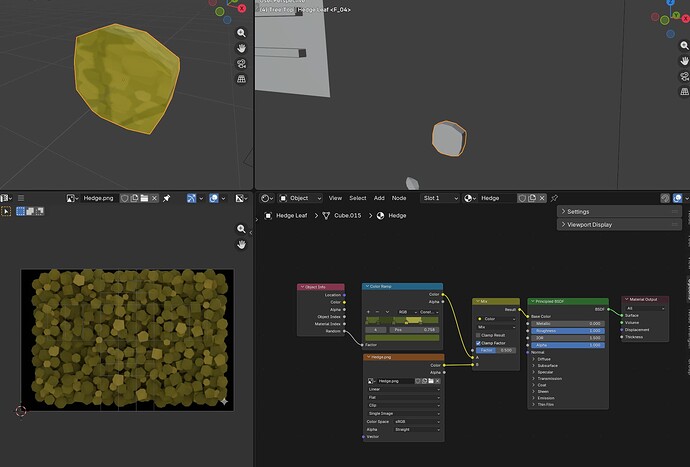Open Color Ramp RGB color mode dropdown
Screen dimensions: 690x467
click(x=407, y=312)
